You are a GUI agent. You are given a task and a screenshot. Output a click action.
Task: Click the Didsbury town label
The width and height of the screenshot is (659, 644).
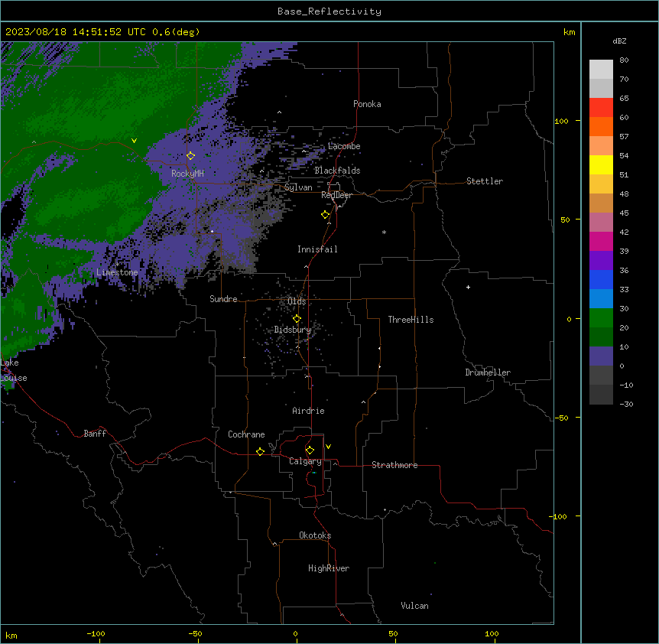[x=293, y=330]
